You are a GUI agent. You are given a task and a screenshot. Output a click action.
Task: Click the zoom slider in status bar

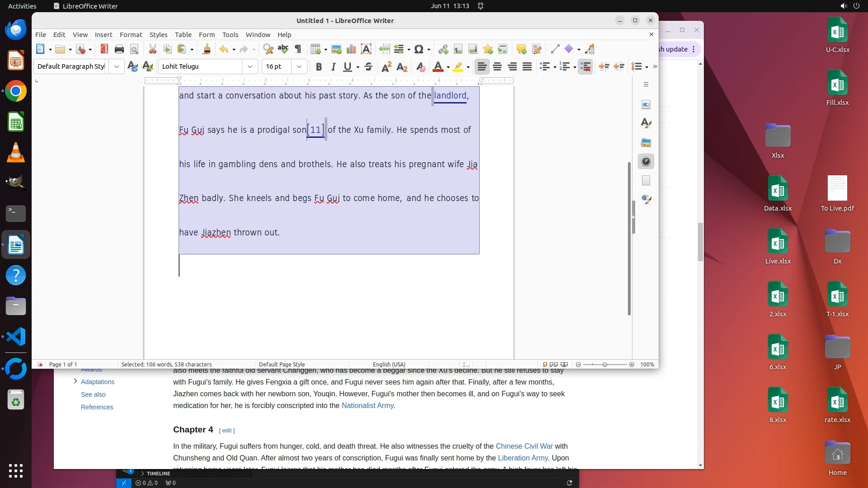coord(605,365)
